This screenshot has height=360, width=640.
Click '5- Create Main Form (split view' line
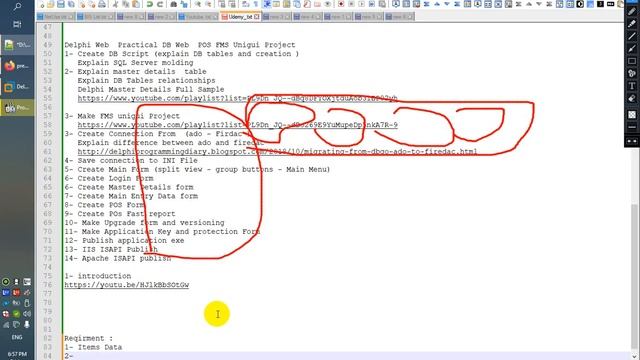pyautogui.click(x=197, y=169)
